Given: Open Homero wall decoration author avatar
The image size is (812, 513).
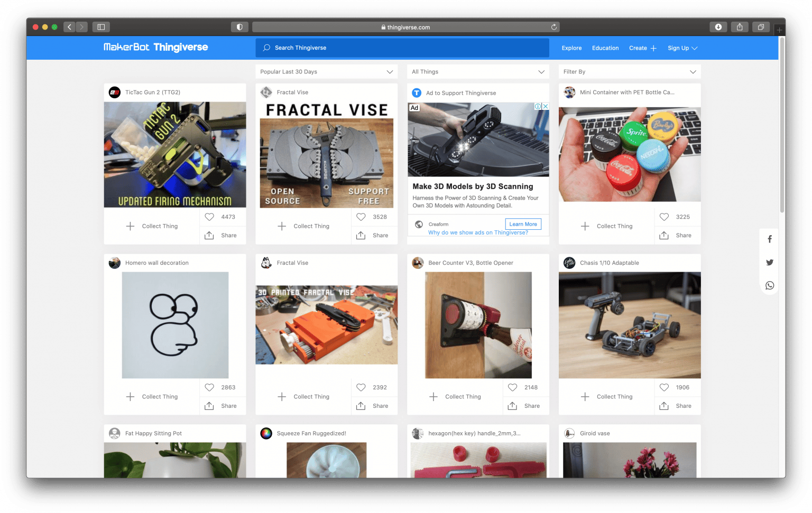Looking at the screenshot, I should point(115,263).
